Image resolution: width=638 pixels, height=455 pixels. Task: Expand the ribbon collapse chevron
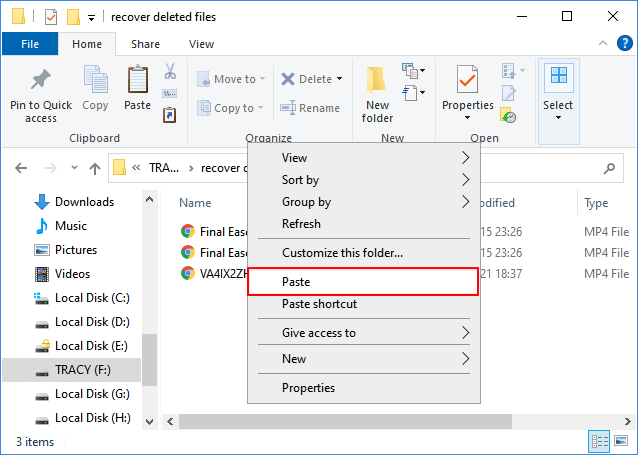[600, 44]
